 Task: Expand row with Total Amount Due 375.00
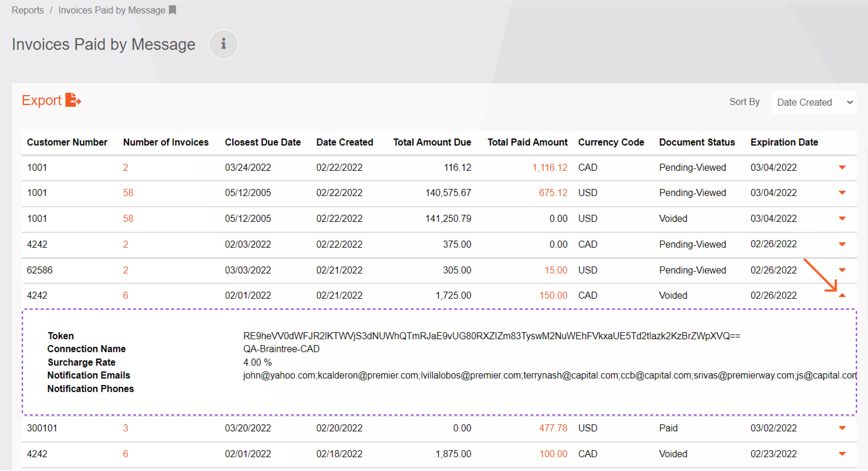842,244
